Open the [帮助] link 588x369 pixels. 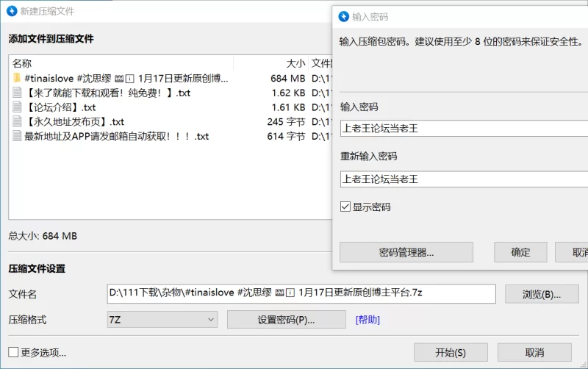pos(367,320)
